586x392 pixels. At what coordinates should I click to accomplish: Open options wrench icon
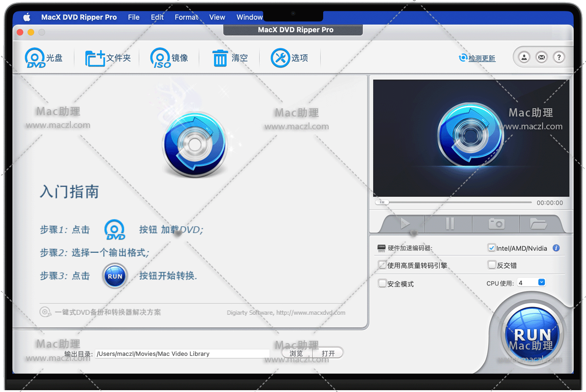click(x=280, y=58)
